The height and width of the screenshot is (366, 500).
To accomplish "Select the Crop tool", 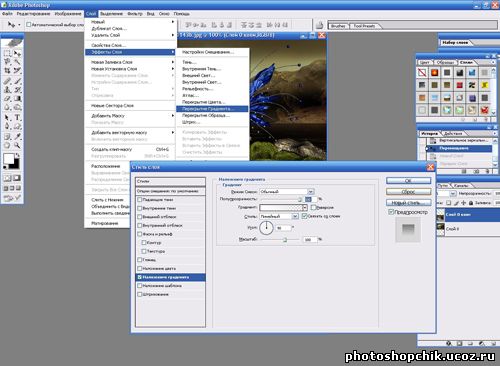I will [7, 71].
